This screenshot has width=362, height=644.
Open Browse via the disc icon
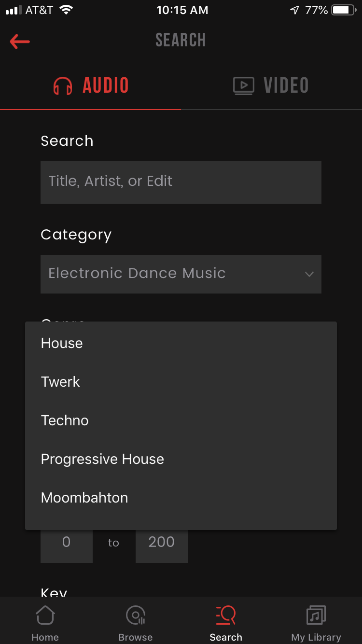pyautogui.click(x=136, y=616)
